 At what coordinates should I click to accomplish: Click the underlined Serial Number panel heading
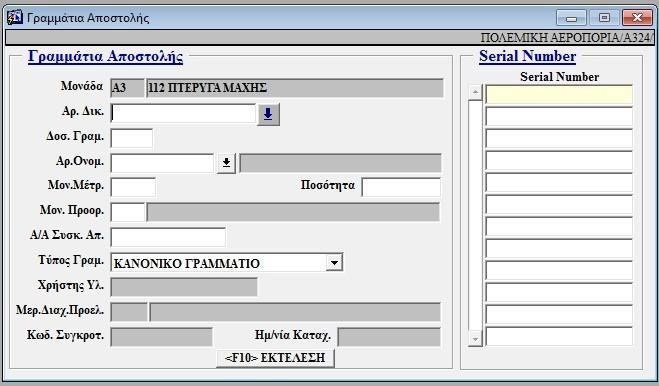(527, 56)
